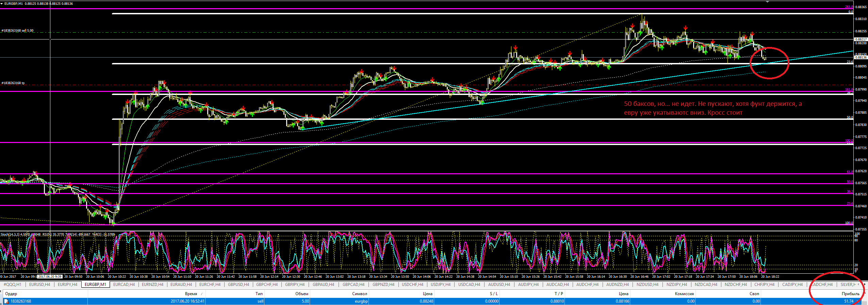The height and width of the screenshot is (305, 868).
Task: Switch to the USDJPY,H4 chart tab
Action: [440, 285]
